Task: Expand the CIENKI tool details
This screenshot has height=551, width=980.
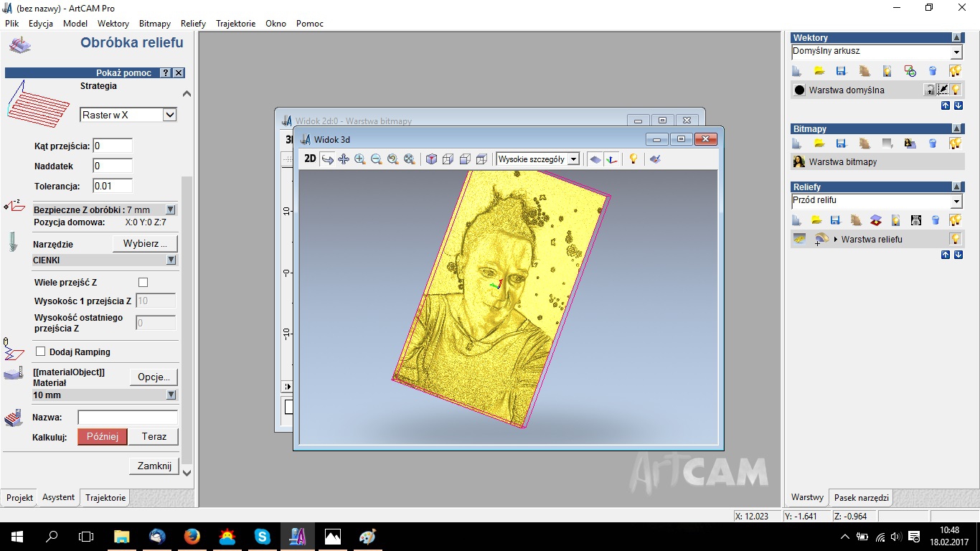Action: pyautogui.click(x=171, y=260)
